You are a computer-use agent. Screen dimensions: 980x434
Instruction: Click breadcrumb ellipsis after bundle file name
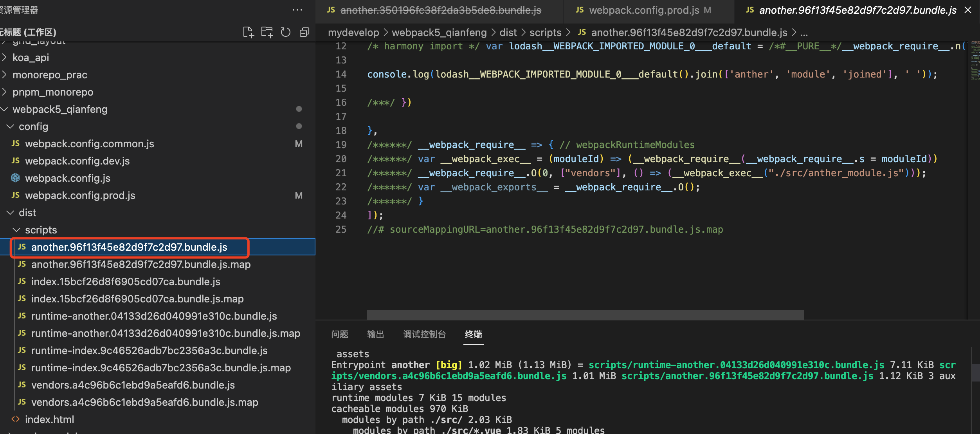(x=804, y=33)
